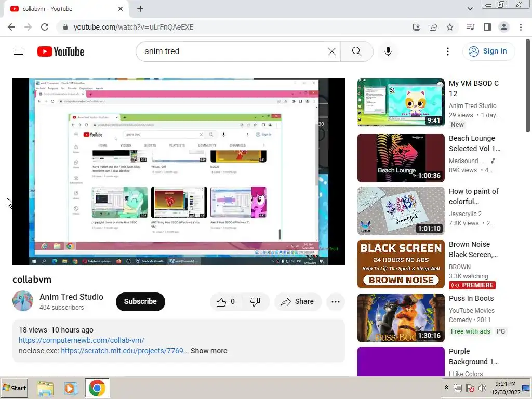Viewport: 532px width, 399px height.
Task: Click the YouTube logo
Action: point(61,51)
